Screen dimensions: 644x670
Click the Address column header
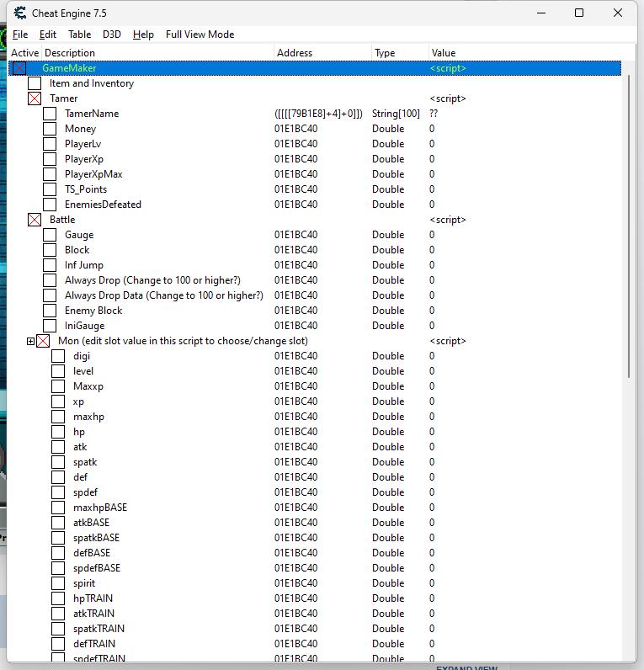pos(322,52)
